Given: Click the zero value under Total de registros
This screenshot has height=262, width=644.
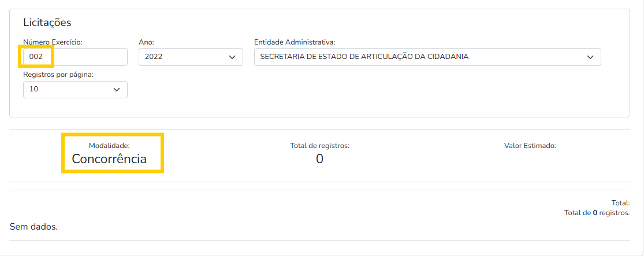Looking at the screenshot, I should 319,159.
